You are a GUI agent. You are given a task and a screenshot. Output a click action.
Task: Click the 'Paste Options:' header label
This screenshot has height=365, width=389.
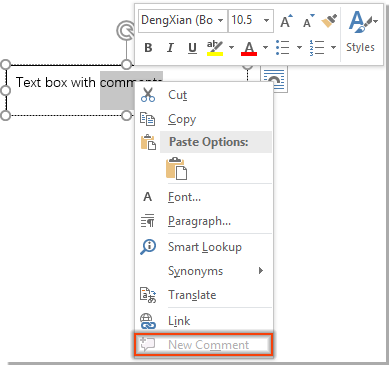209,142
